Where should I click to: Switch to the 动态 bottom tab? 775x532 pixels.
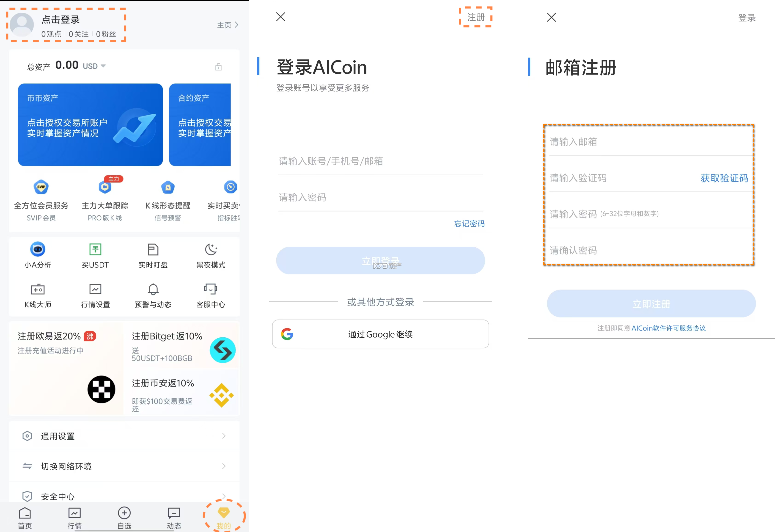pyautogui.click(x=174, y=518)
